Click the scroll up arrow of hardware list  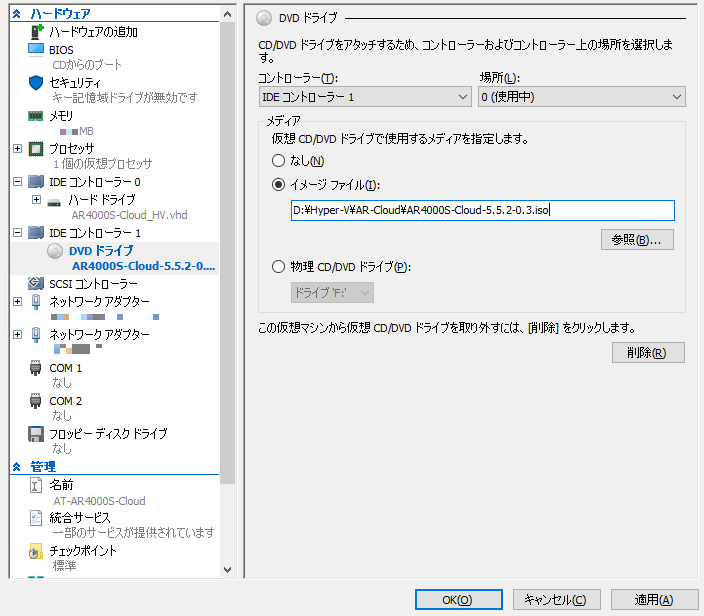228,15
